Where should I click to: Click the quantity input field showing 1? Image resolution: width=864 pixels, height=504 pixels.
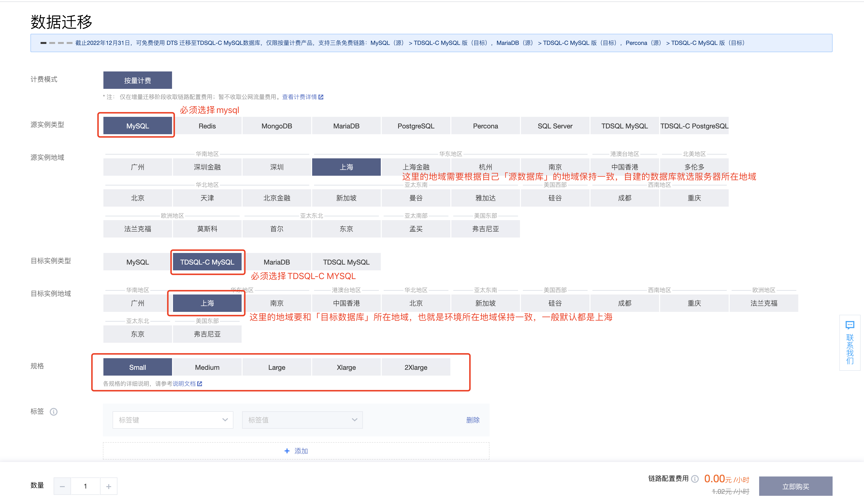click(85, 486)
